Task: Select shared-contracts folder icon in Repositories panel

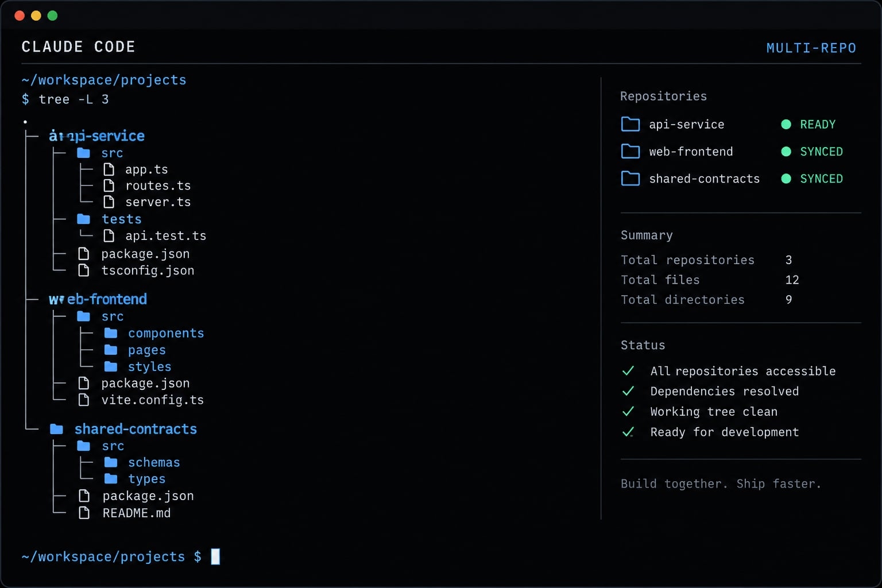Action: pos(630,179)
